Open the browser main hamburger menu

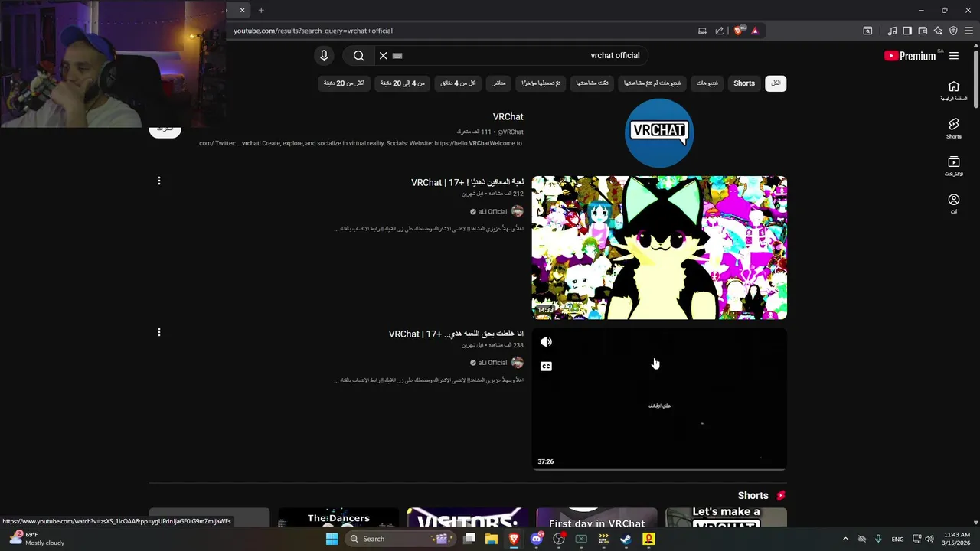(x=969, y=31)
